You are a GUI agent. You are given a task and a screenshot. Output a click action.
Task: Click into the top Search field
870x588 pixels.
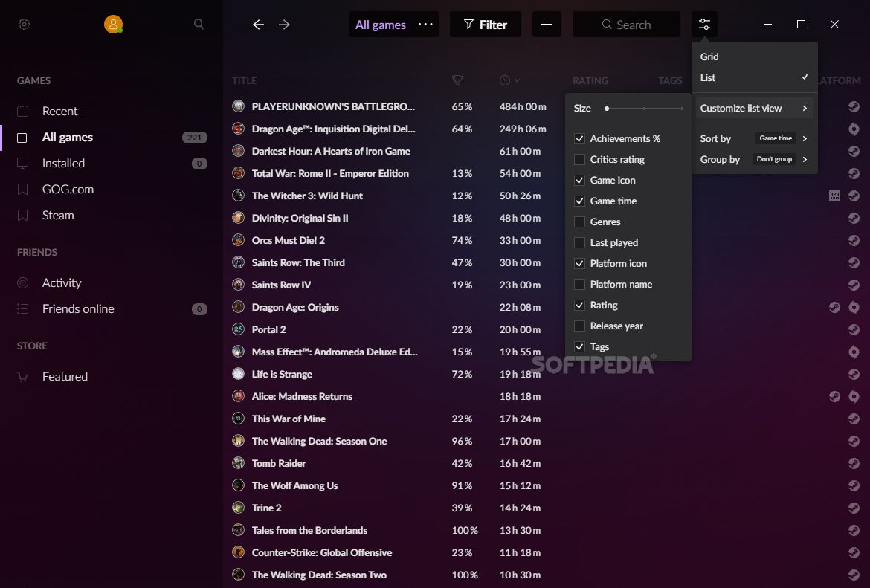tap(626, 25)
